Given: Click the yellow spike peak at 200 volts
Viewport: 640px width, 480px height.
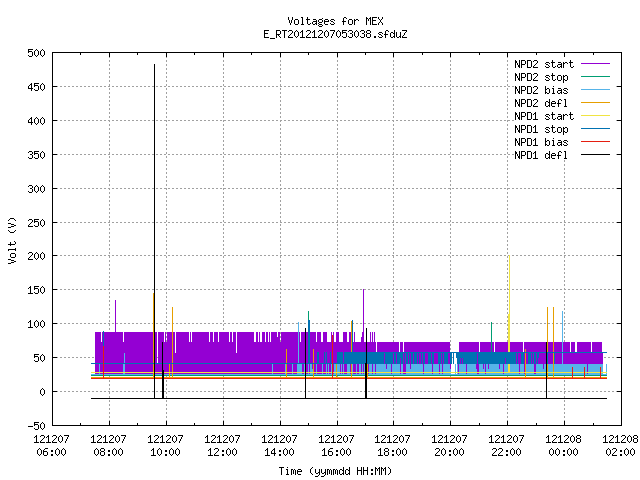Looking at the screenshot, I should [509, 257].
